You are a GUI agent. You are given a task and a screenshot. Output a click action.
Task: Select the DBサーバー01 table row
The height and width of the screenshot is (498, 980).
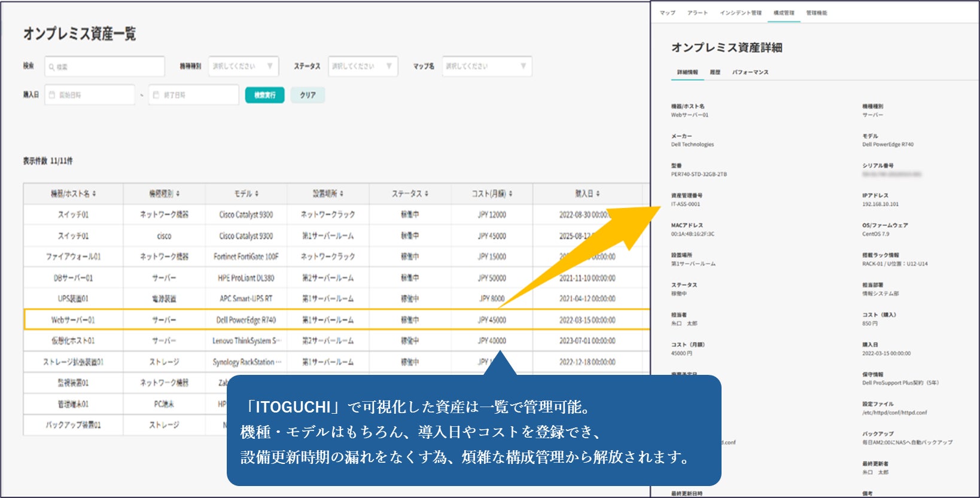click(336, 278)
